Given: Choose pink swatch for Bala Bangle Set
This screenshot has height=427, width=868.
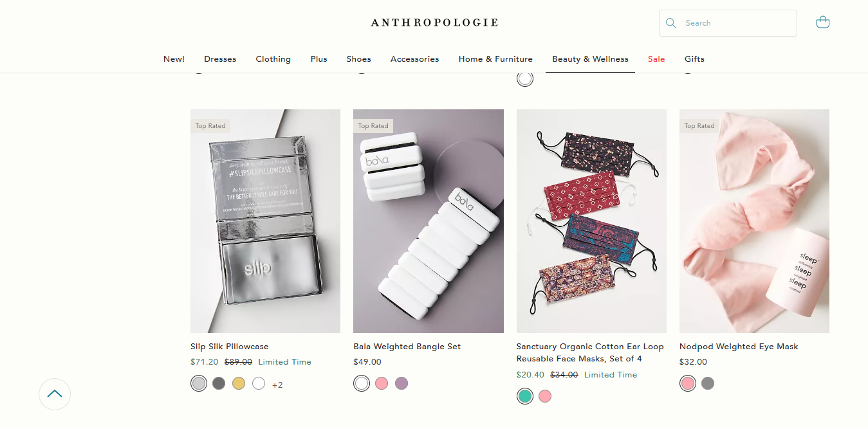Looking at the screenshot, I should point(382,383).
